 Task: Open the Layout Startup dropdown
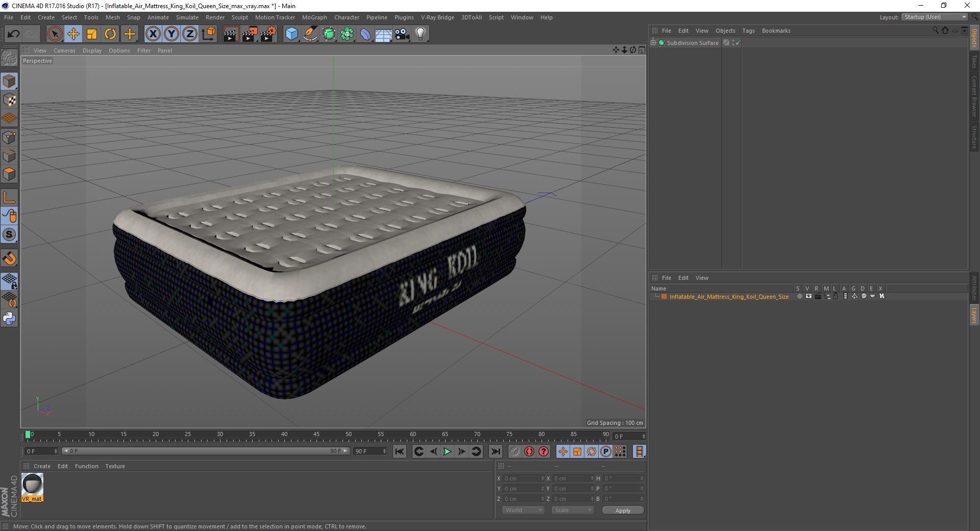(935, 17)
